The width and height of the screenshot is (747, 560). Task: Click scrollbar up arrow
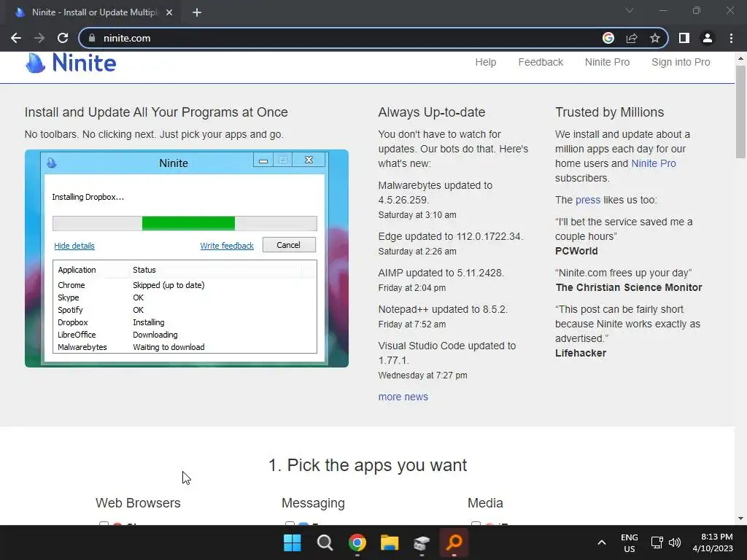click(x=740, y=58)
